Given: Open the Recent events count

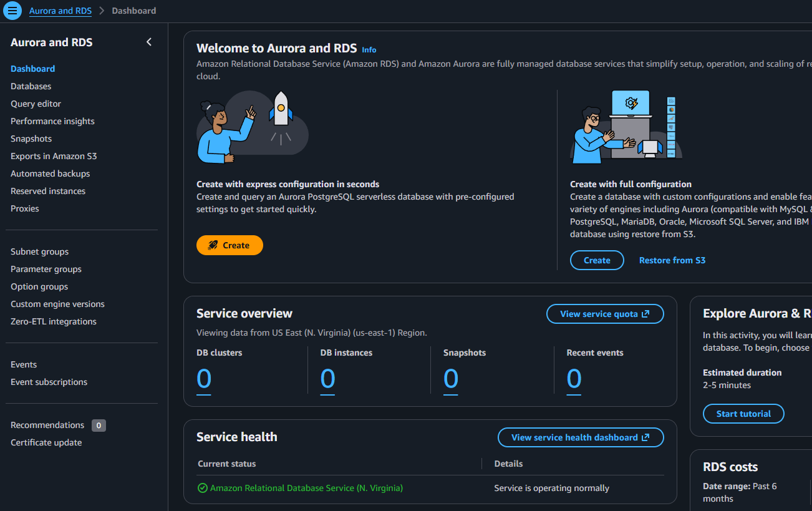Looking at the screenshot, I should click(x=574, y=379).
